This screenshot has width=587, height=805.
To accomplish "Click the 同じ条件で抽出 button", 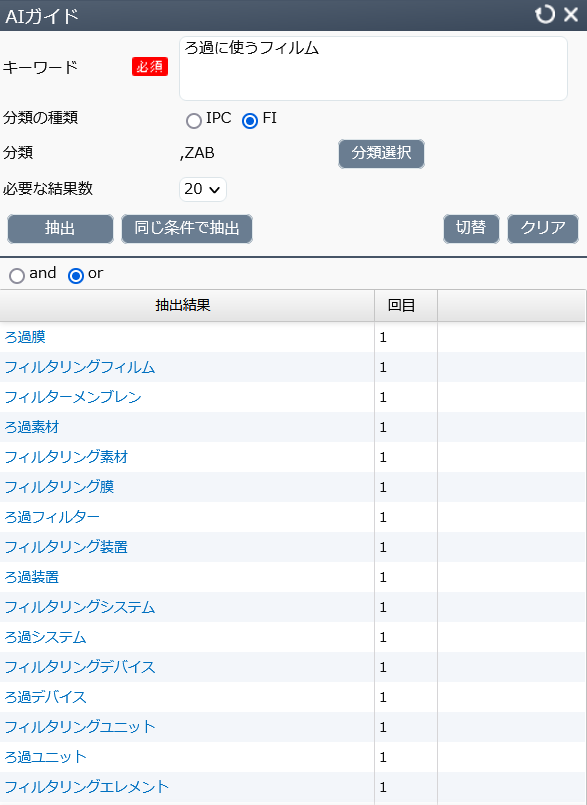I will (x=187, y=228).
